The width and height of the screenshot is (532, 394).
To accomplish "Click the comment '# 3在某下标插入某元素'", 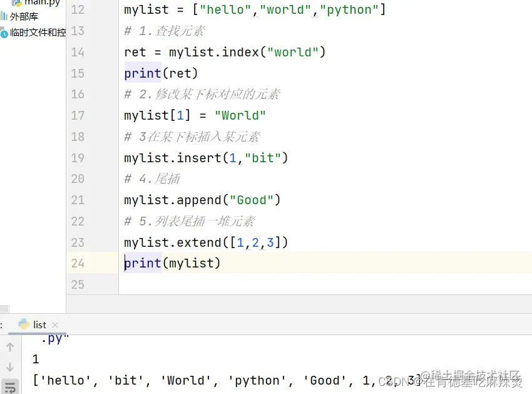I will click(192, 137).
